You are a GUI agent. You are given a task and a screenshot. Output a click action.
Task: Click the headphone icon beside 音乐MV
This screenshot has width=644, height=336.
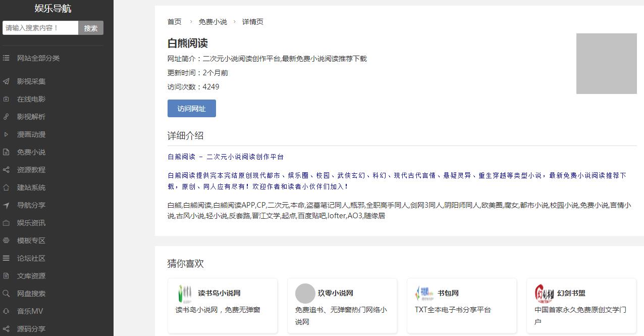[x=6, y=311]
